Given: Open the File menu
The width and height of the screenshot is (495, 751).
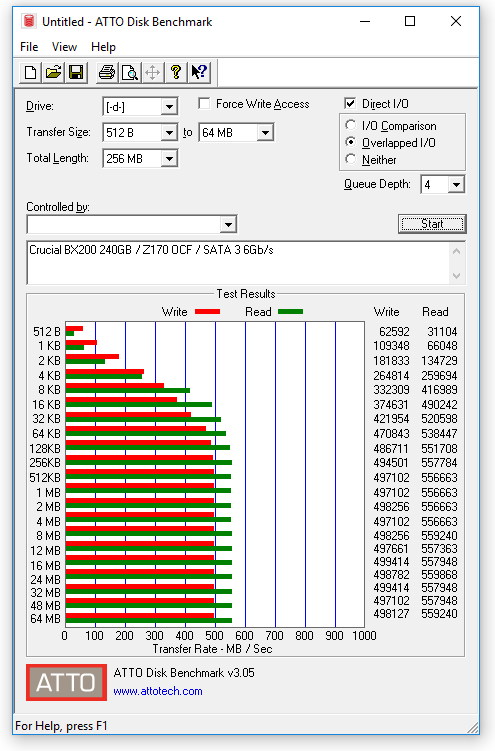Looking at the screenshot, I should 29,47.
